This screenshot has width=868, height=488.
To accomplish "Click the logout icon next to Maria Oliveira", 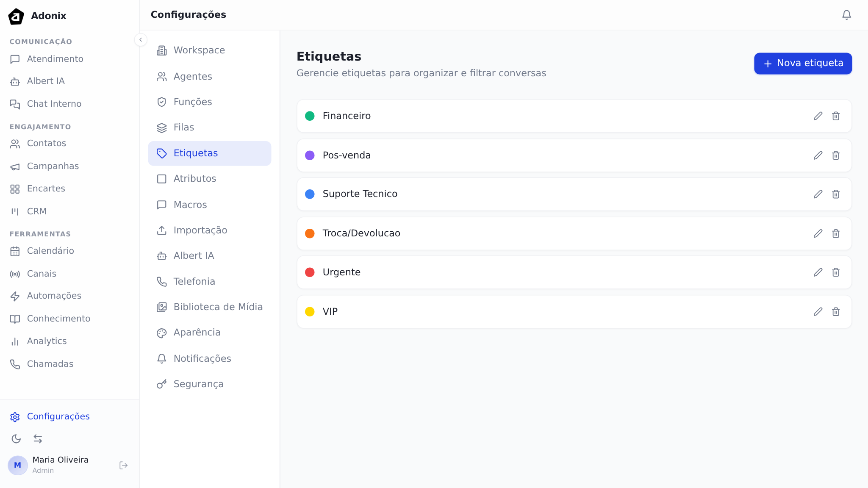I will [123, 465].
